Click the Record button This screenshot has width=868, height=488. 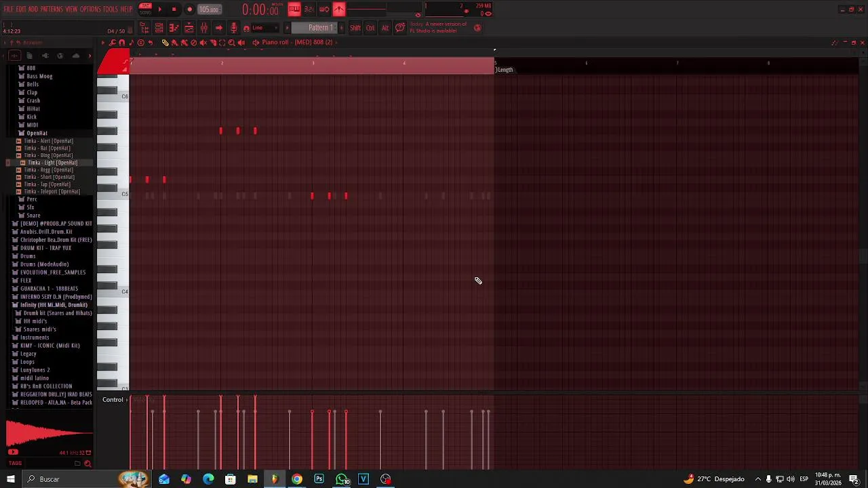[x=190, y=9]
